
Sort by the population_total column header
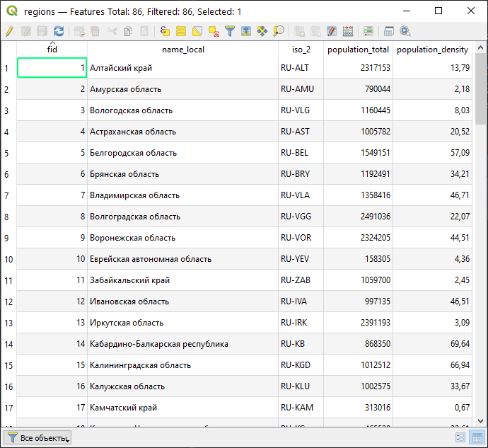358,50
